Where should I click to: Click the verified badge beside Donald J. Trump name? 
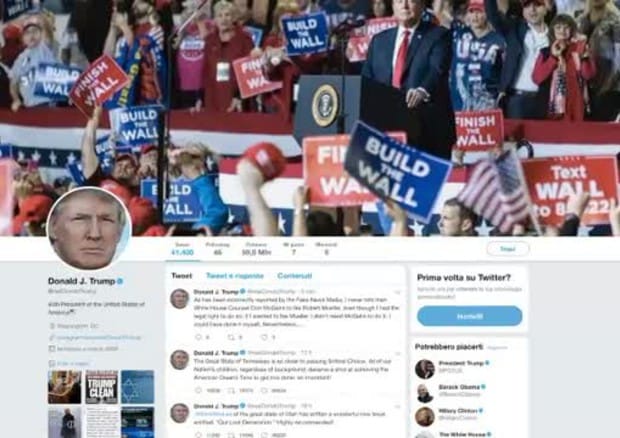tap(120, 281)
